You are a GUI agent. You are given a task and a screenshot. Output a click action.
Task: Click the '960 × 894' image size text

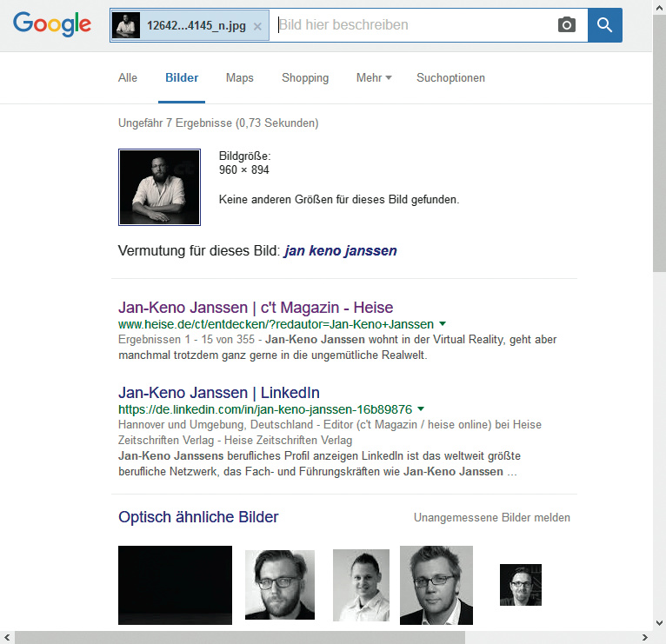(x=244, y=169)
